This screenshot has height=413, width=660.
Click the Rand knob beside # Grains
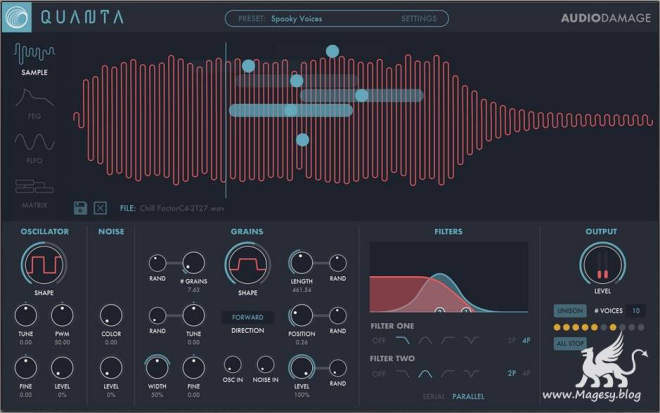click(157, 263)
